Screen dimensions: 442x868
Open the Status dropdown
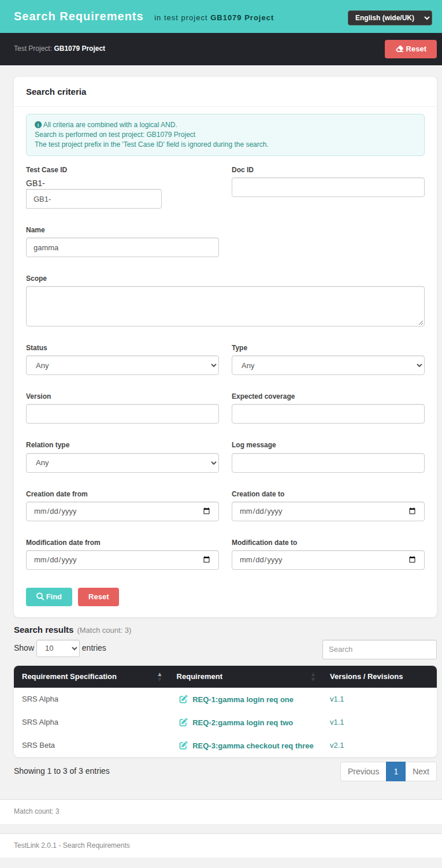point(122,365)
